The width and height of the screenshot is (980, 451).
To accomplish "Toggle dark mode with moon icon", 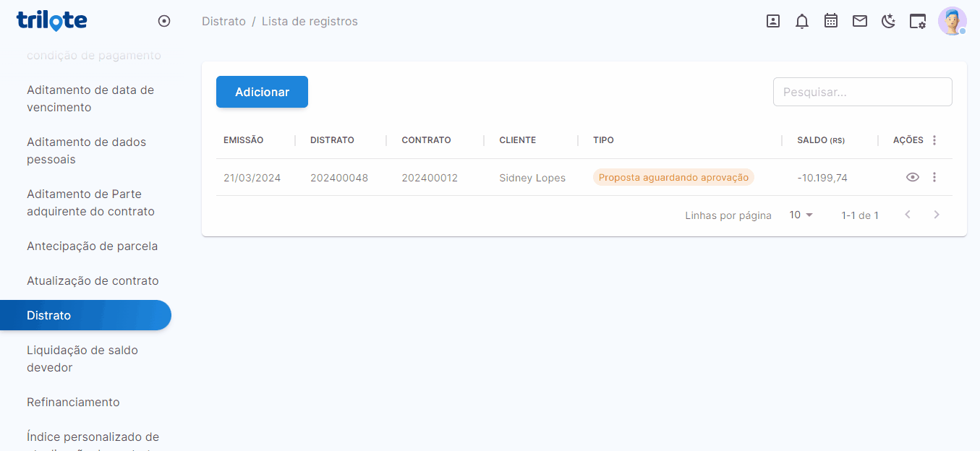I will (889, 21).
